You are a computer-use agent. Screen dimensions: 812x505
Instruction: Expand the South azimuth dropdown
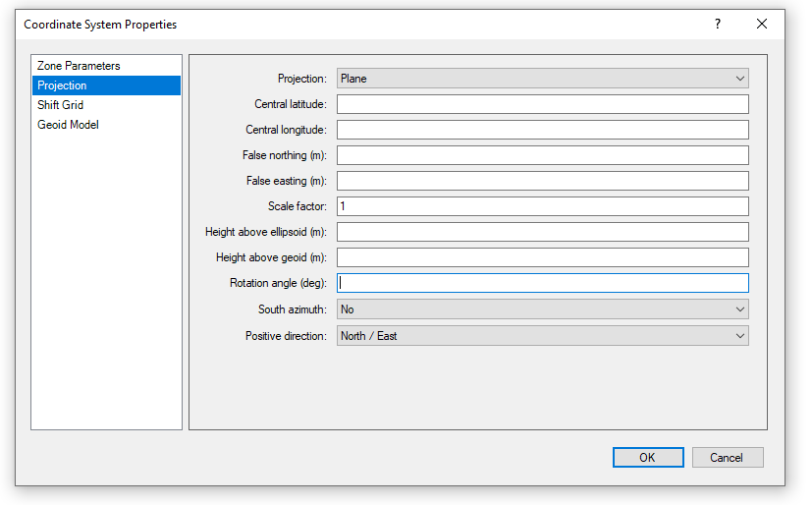coord(542,309)
